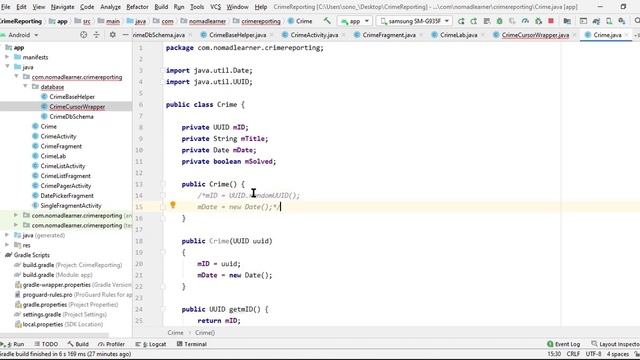This screenshot has height=360, width=640.
Task: Switch to CrimeActivity.java tab
Action: 310,35
